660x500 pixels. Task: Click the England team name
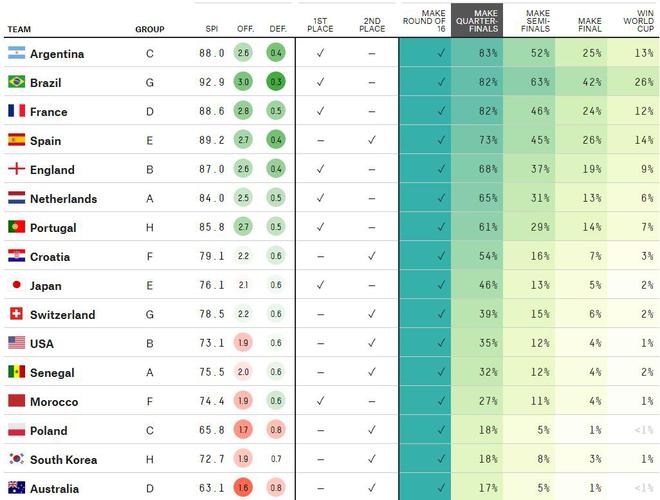(52, 170)
